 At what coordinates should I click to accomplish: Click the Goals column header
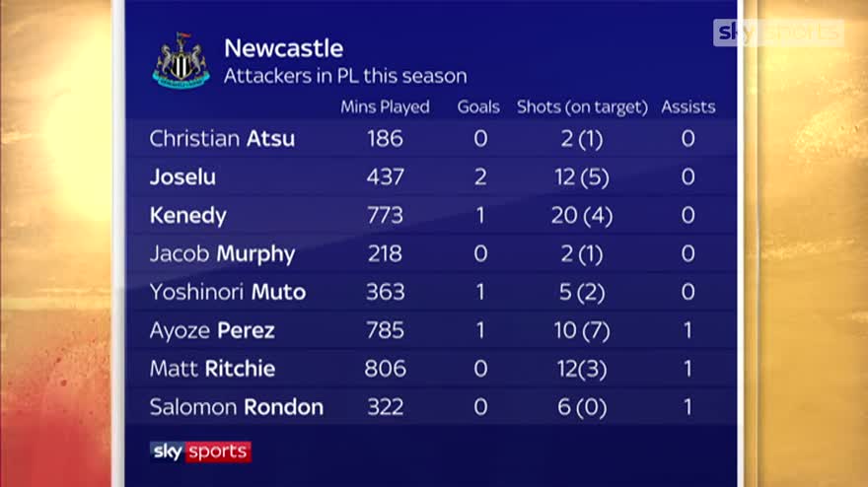tap(478, 107)
